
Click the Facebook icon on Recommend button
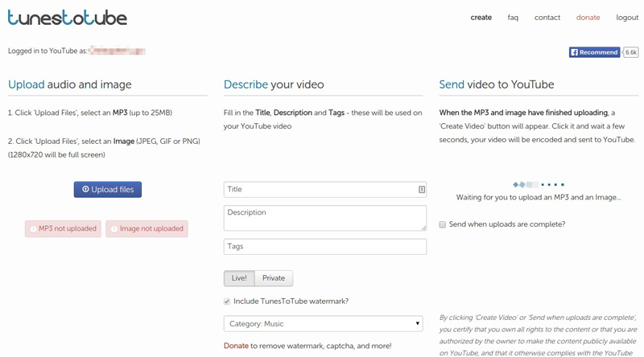(575, 52)
